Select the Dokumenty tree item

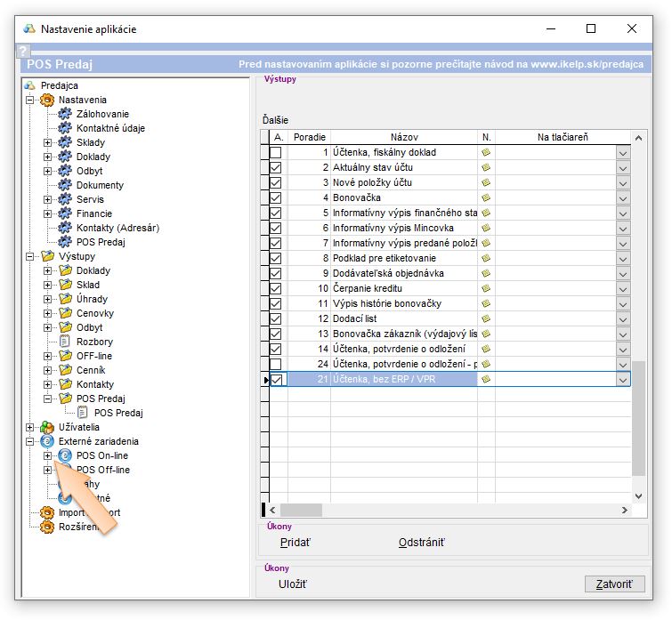click(x=100, y=185)
